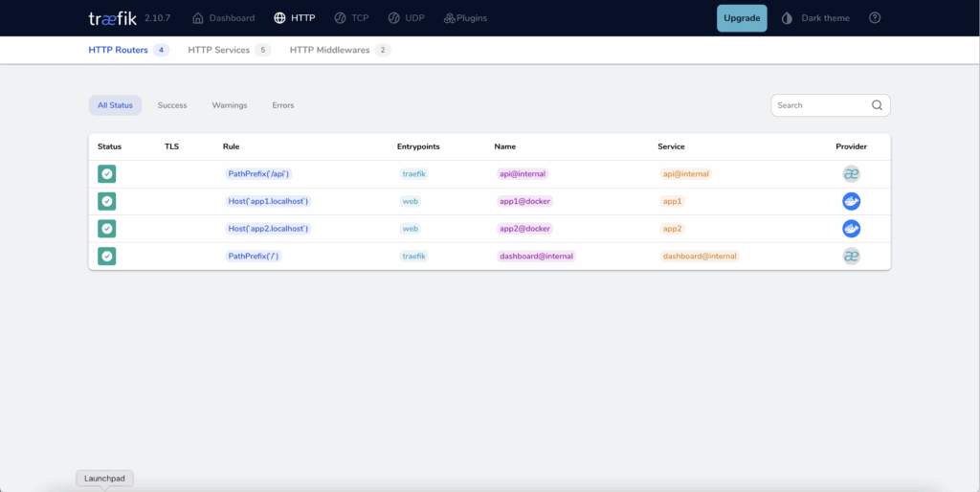This screenshot has width=980, height=492.
Task: Click the Status column header
Action: point(109,146)
